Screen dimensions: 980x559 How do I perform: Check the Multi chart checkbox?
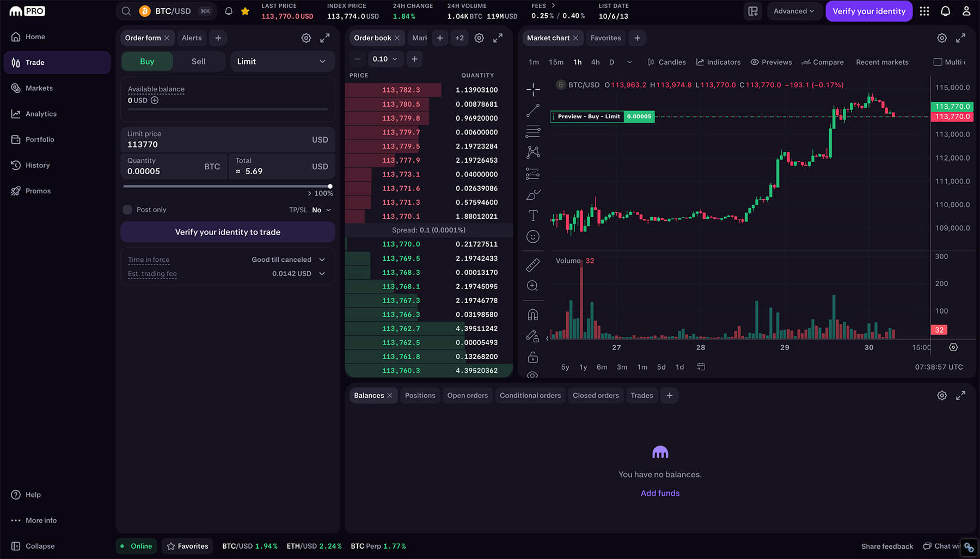pyautogui.click(x=938, y=62)
